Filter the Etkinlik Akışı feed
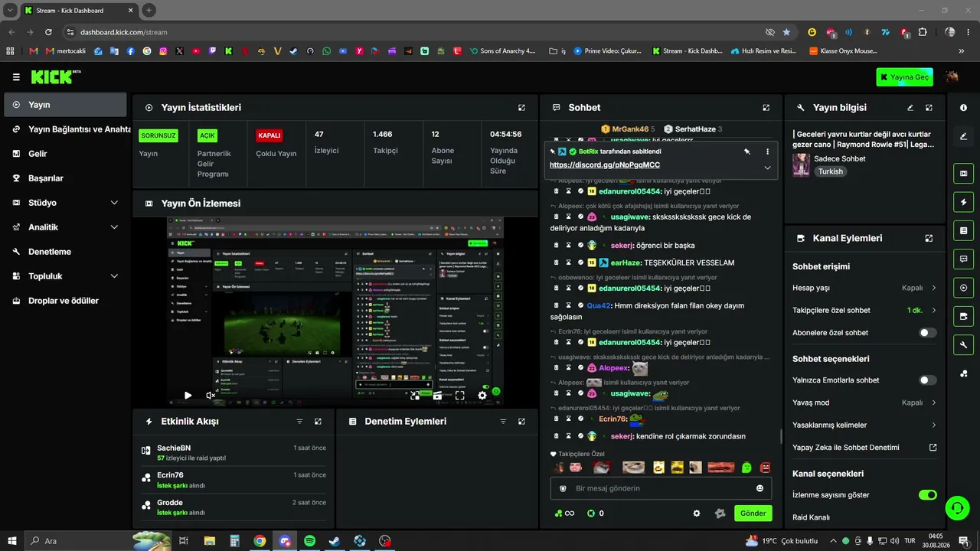Image resolution: width=980 pixels, height=551 pixels. 299,422
